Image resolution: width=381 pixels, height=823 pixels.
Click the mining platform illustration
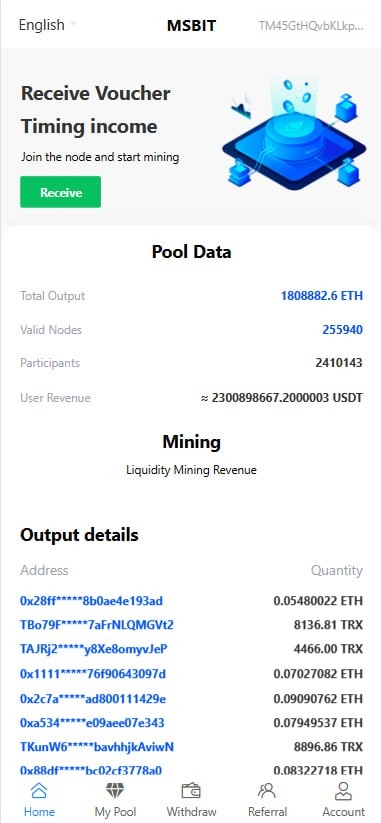(294, 135)
